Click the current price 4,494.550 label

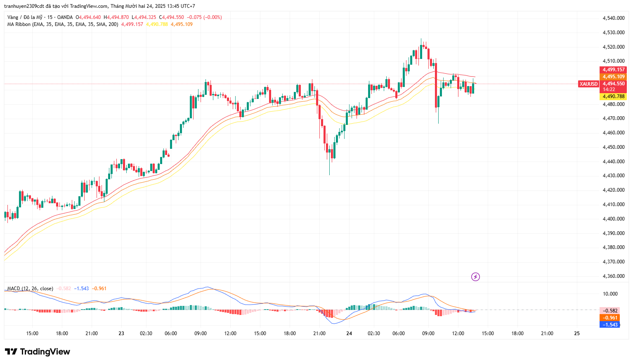pos(613,84)
